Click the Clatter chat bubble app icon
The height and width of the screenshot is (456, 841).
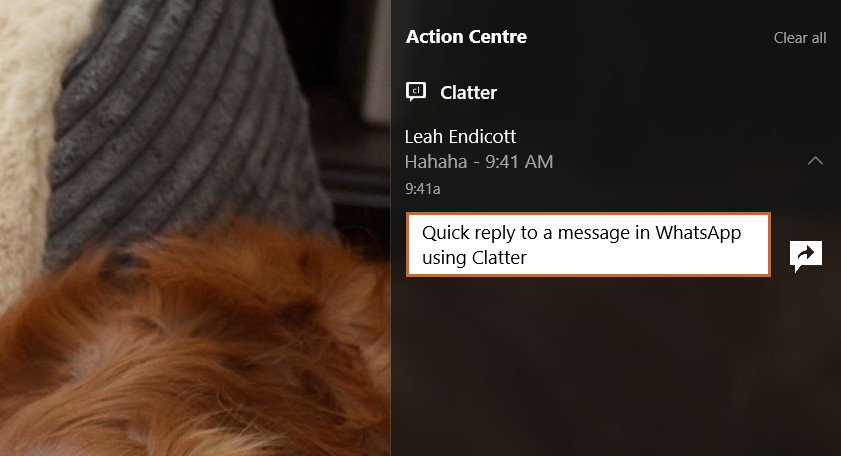coord(416,92)
